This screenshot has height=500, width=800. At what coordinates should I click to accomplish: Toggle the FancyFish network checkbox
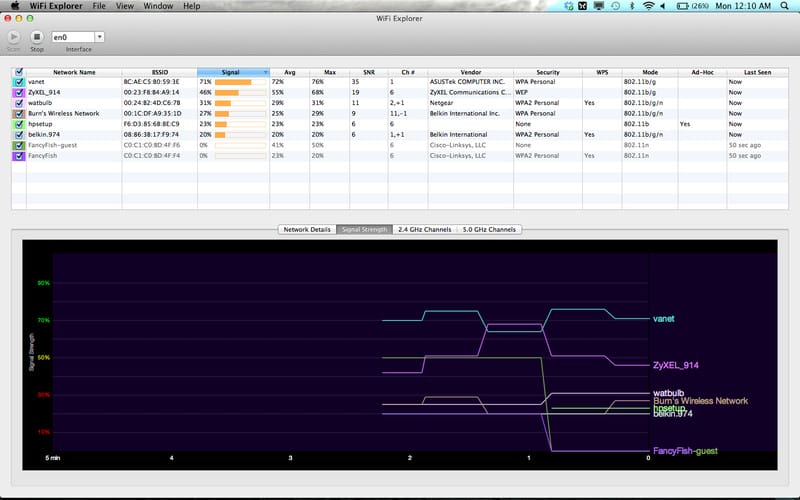[x=19, y=156]
